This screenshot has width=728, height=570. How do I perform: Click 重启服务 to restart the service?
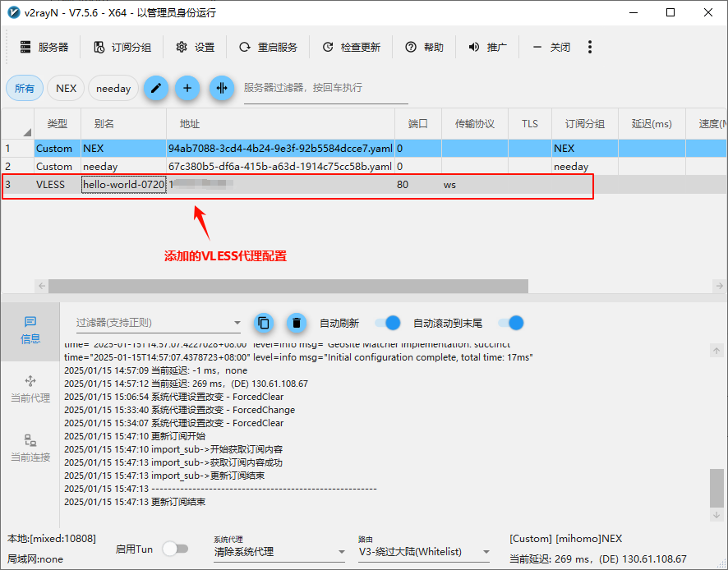[269, 48]
